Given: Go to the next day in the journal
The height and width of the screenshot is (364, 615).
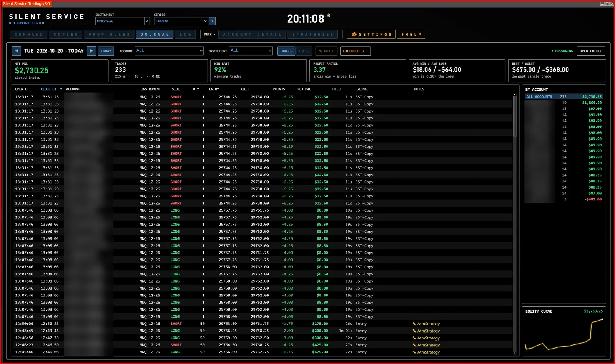Looking at the screenshot, I should 91,51.
